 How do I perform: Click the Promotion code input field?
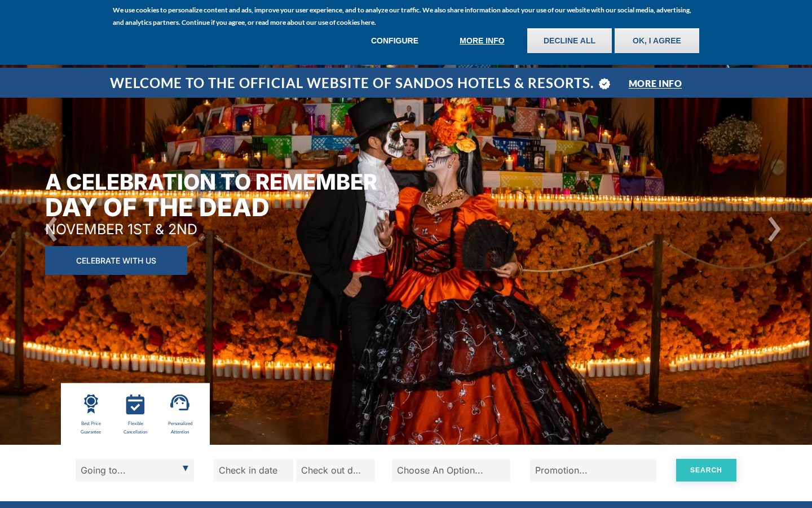pyautogui.click(x=593, y=470)
